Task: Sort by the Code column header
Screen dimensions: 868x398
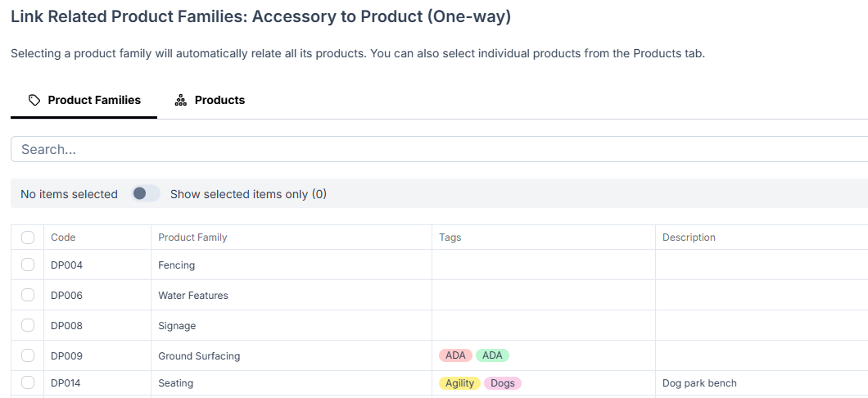Action: pos(63,237)
